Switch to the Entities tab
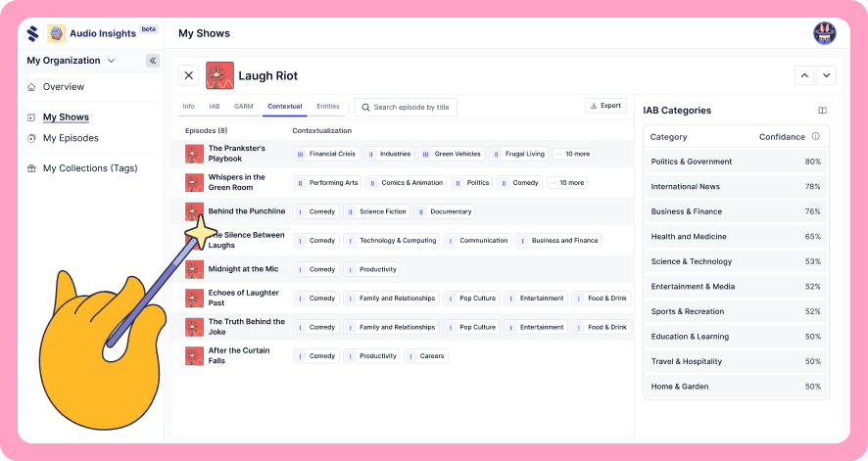The height and width of the screenshot is (461, 868). click(x=327, y=106)
